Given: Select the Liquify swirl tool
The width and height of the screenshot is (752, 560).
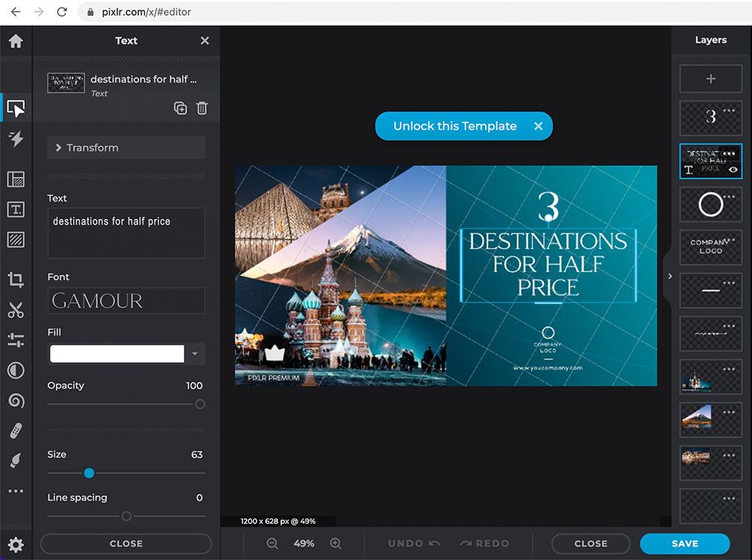Looking at the screenshot, I should tap(16, 401).
